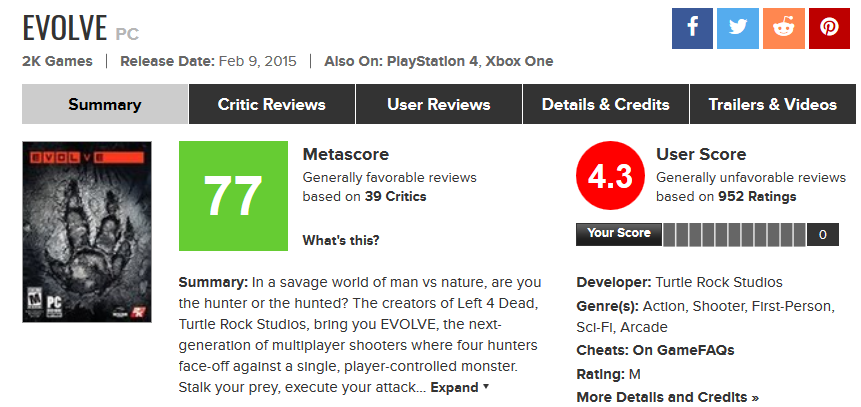The height and width of the screenshot is (407, 861).
Task: Switch to Critic Reviews tab
Action: click(x=272, y=104)
